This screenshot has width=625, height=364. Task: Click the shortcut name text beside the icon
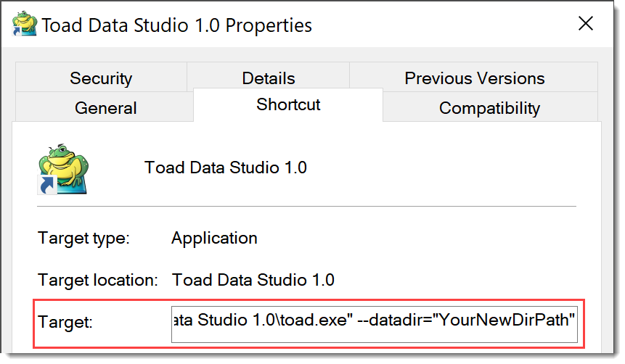click(x=226, y=167)
